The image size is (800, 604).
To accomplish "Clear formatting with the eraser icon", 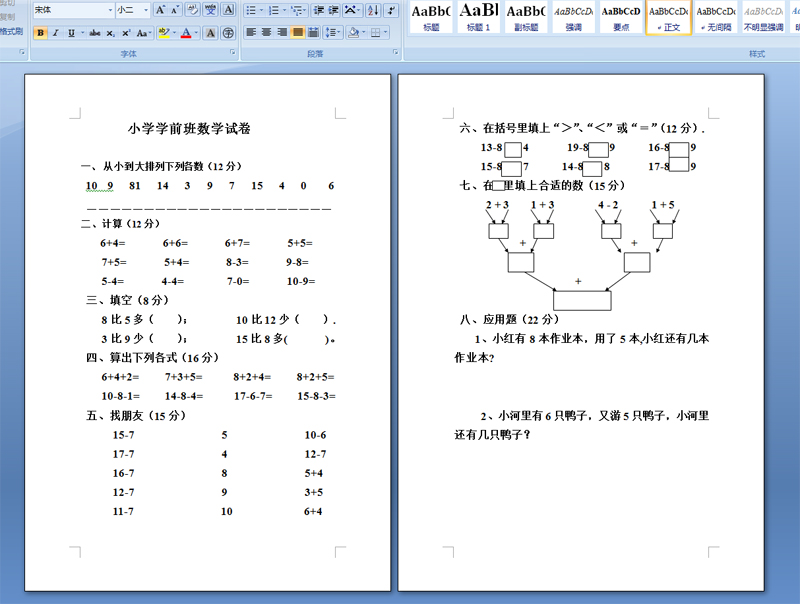I will 193,10.
